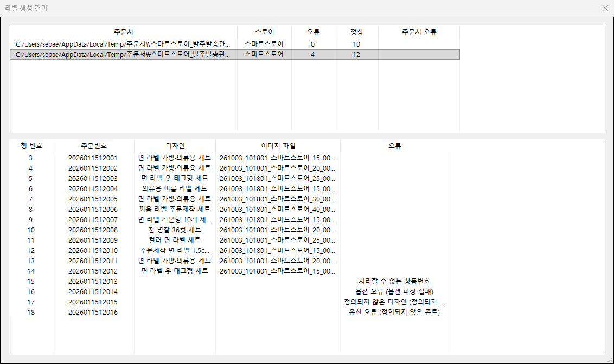
Task: Click the 정상 column header
Action: point(356,32)
